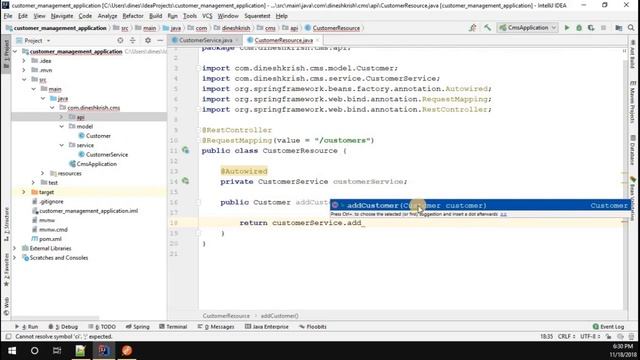Switch to IntelliJ IDEA taskbar icon
Image resolution: width=640 pixels, height=360 pixels.
pyautogui.click(x=103, y=351)
